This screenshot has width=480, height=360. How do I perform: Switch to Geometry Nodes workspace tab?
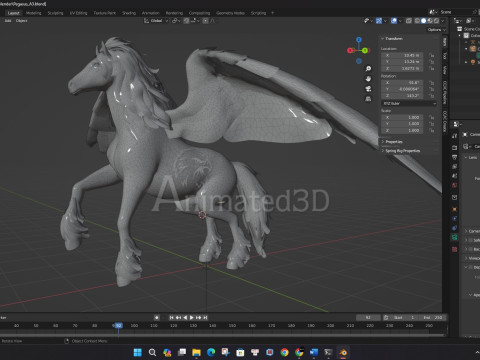(x=230, y=13)
